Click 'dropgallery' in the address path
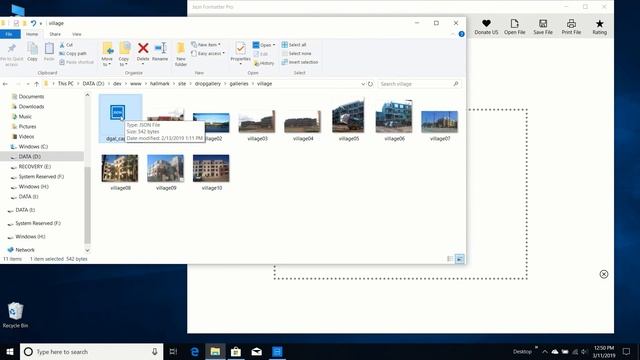 click(x=207, y=84)
